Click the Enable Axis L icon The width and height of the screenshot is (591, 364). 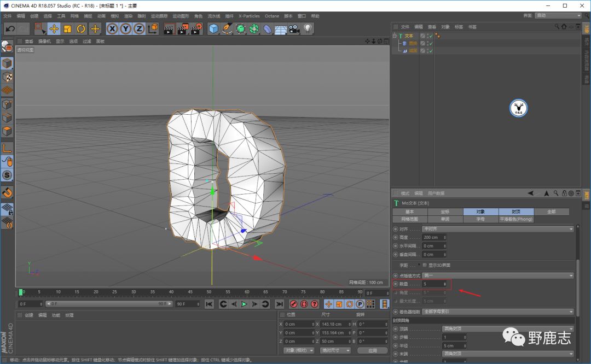[x=7, y=148]
